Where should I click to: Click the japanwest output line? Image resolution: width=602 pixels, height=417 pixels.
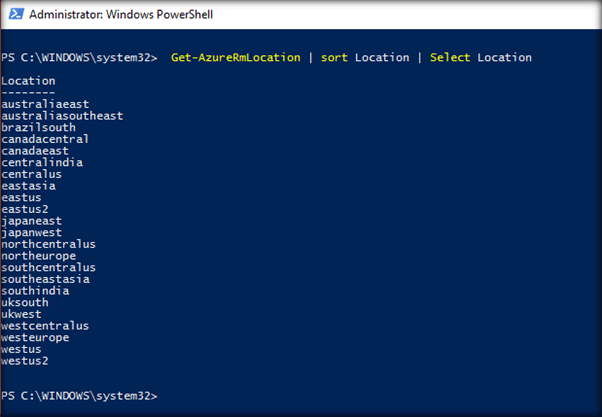(31, 232)
